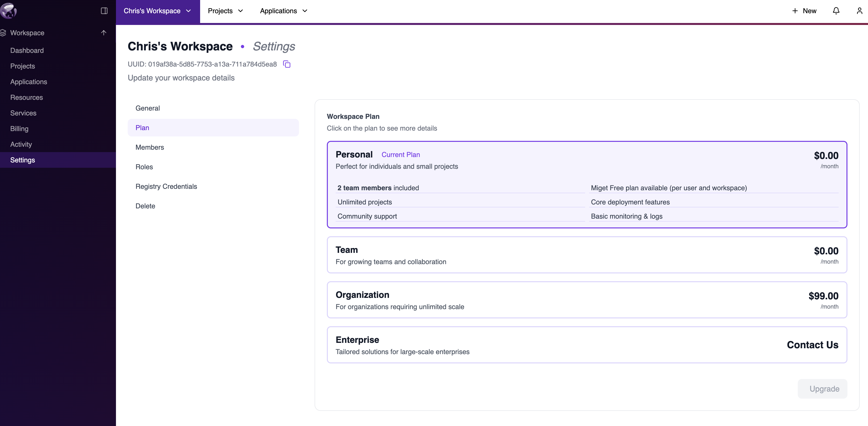Select the Organization plan card
Viewport: 868px width, 426px height.
[x=587, y=300]
